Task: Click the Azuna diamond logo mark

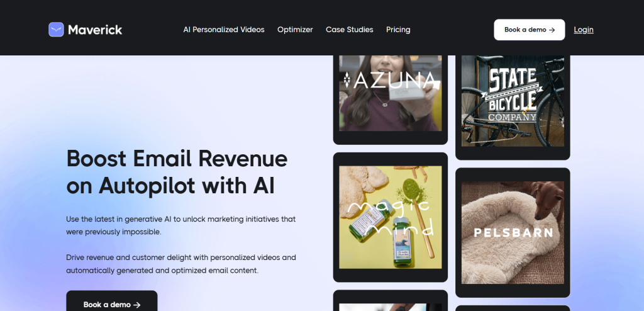Action: pos(347,80)
